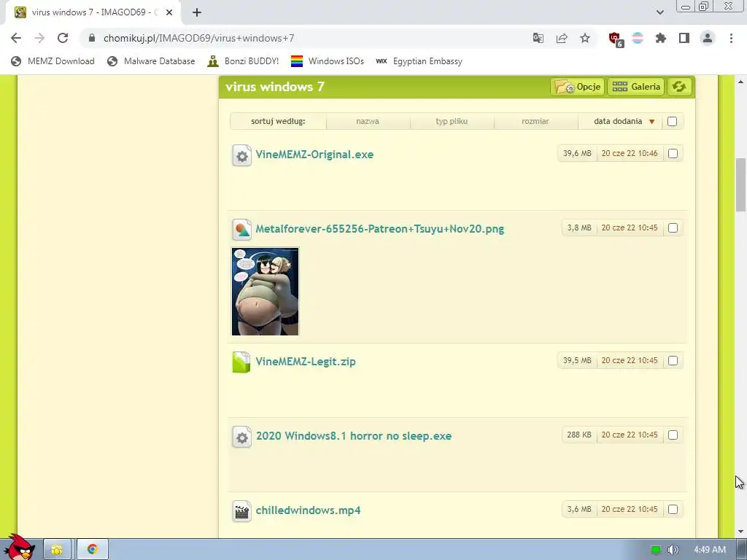Sort files by typ pliku
This screenshot has height=560, width=747.
pos(452,121)
